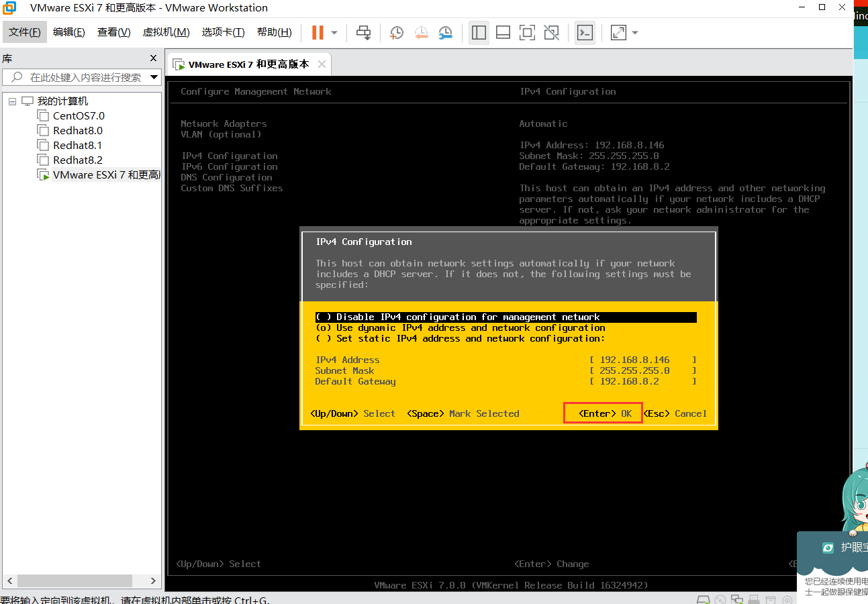Select Use dynamic IPv4 address radio option
868x604 pixels.
tap(461, 328)
